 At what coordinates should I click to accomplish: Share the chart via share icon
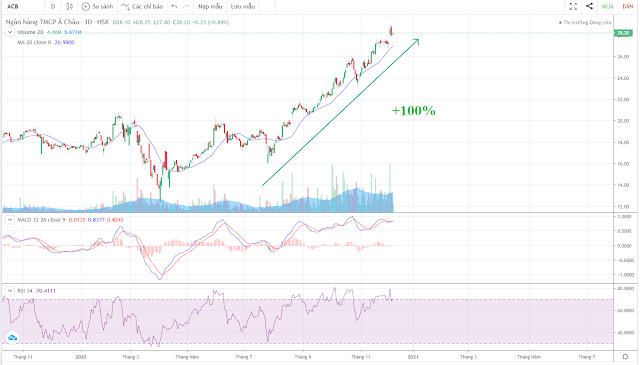(589, 6)
